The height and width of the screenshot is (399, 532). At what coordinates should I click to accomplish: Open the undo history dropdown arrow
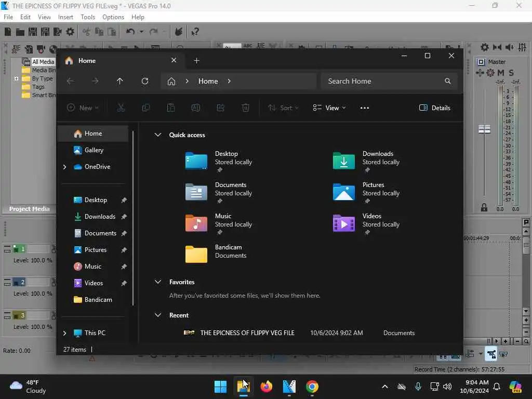coord(141,32)
